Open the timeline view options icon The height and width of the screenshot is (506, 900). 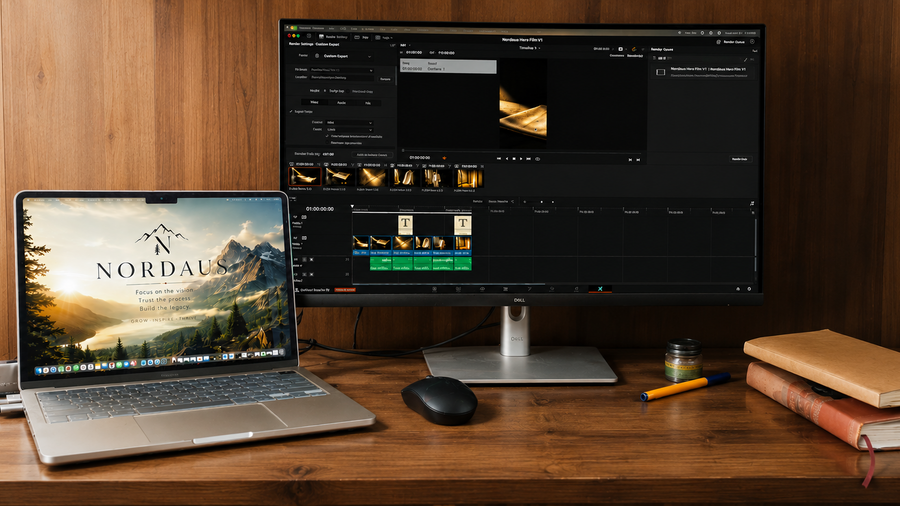[752, 203]
